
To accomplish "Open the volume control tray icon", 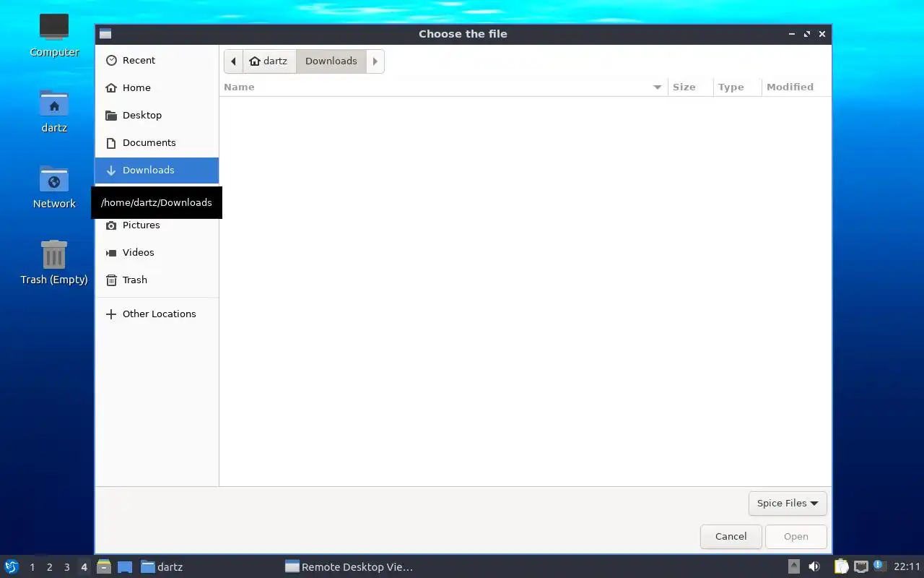I will click(814, 567).
